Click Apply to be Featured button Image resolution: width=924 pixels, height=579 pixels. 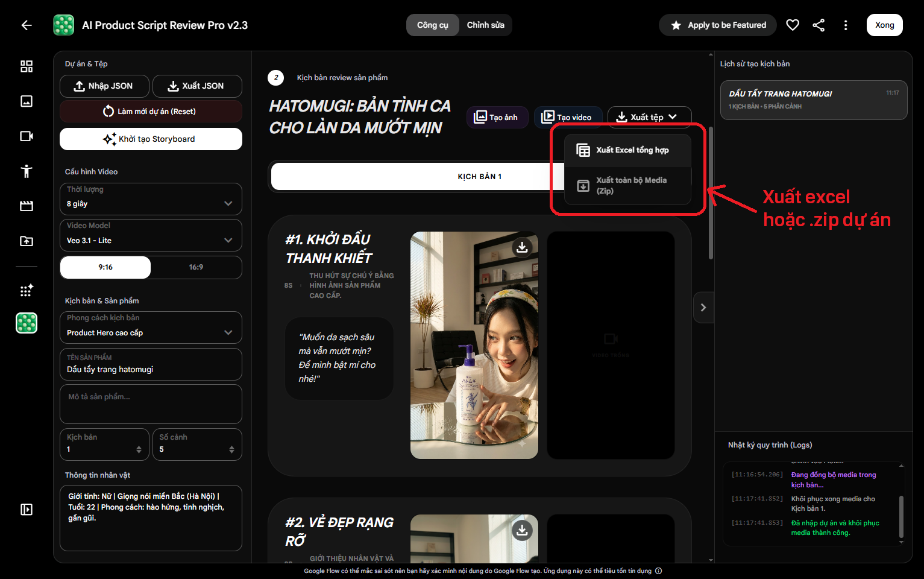(719, 25)
